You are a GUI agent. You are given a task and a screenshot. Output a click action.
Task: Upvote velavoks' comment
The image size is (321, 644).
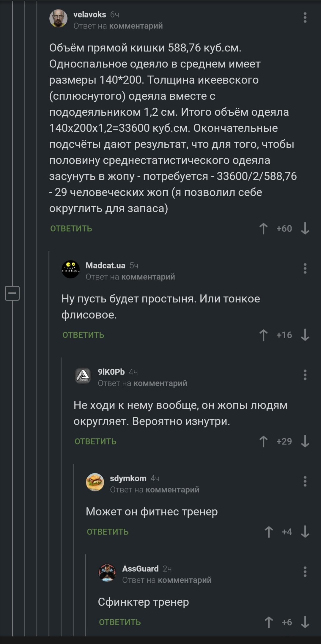pos(263,229)
